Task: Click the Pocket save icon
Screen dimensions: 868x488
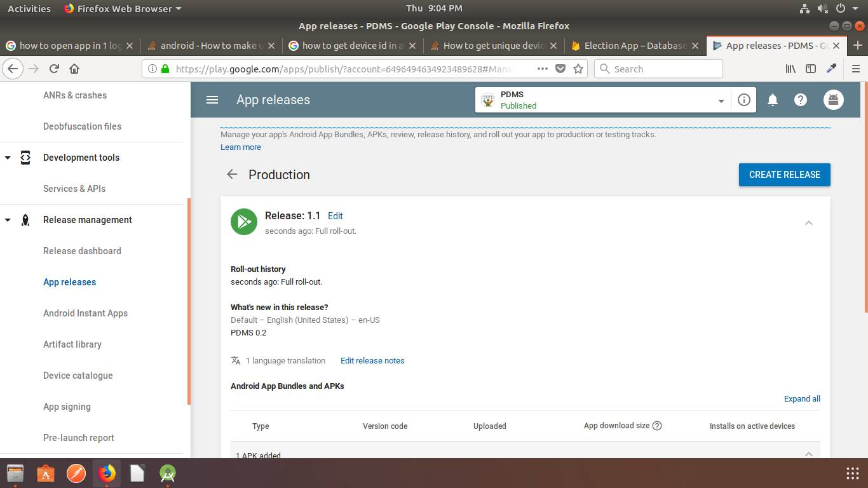Action: point(560,69)
